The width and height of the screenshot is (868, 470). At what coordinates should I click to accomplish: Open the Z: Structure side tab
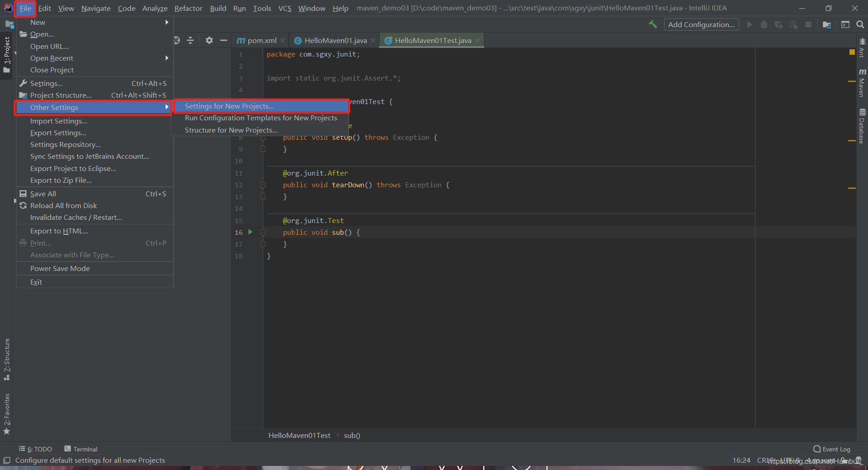[6, 359]
